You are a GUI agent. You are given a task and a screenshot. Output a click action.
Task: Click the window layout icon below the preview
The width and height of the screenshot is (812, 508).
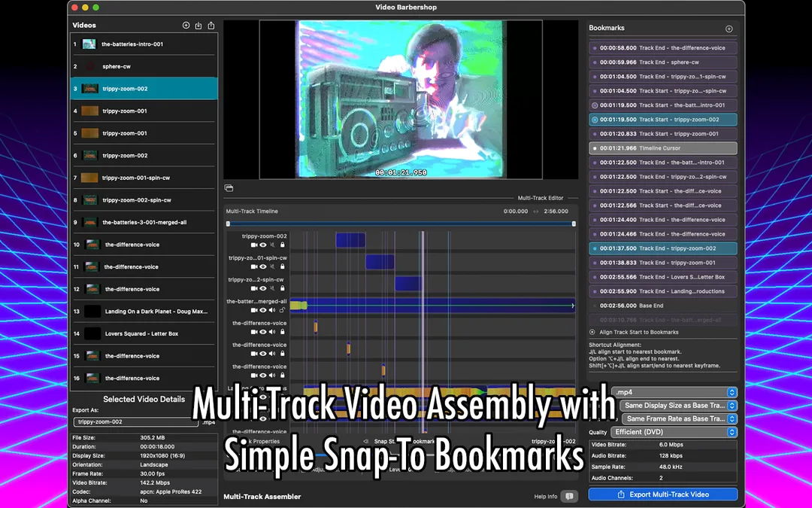click(229, 188)
